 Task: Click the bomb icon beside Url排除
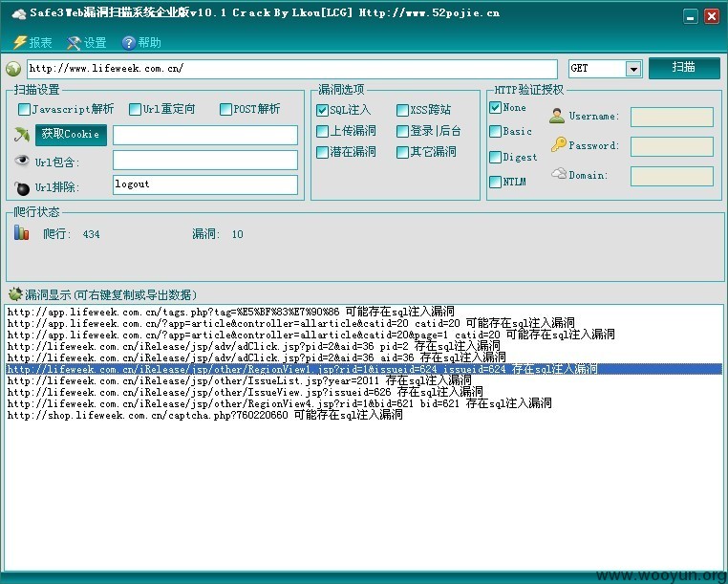click(21, 187)
